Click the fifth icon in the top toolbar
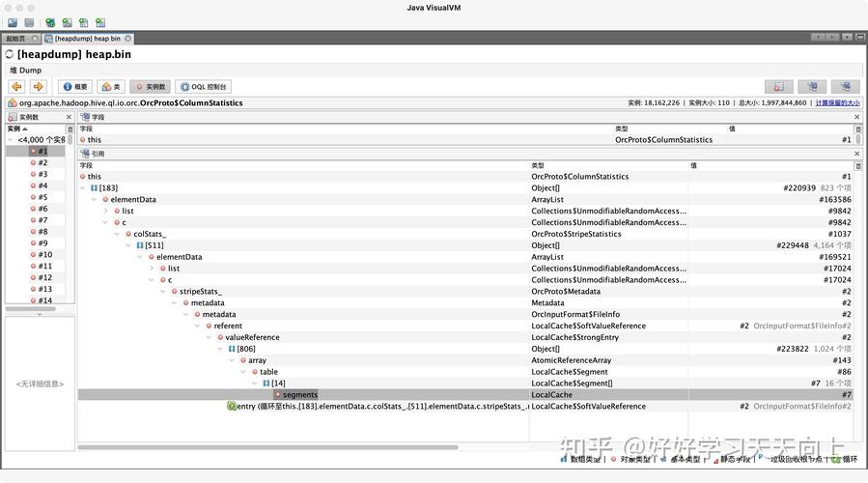Image resolution: width=868 pixels, height=483 pixels. (x=84, y=23)
